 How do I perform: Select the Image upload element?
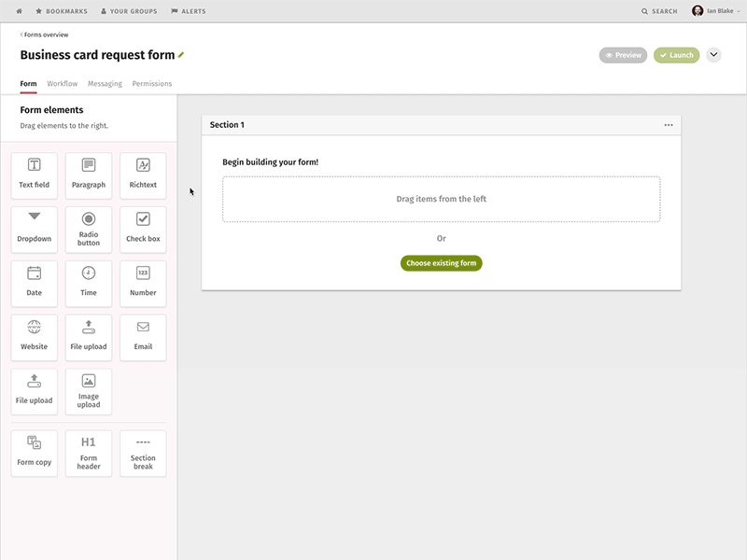88,391
